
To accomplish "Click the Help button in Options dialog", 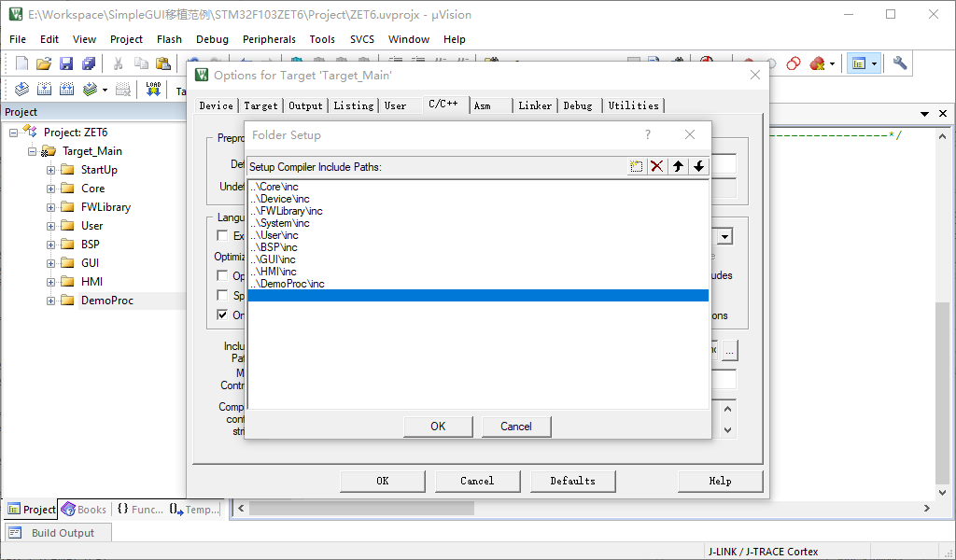I will (x=720, y=481).
